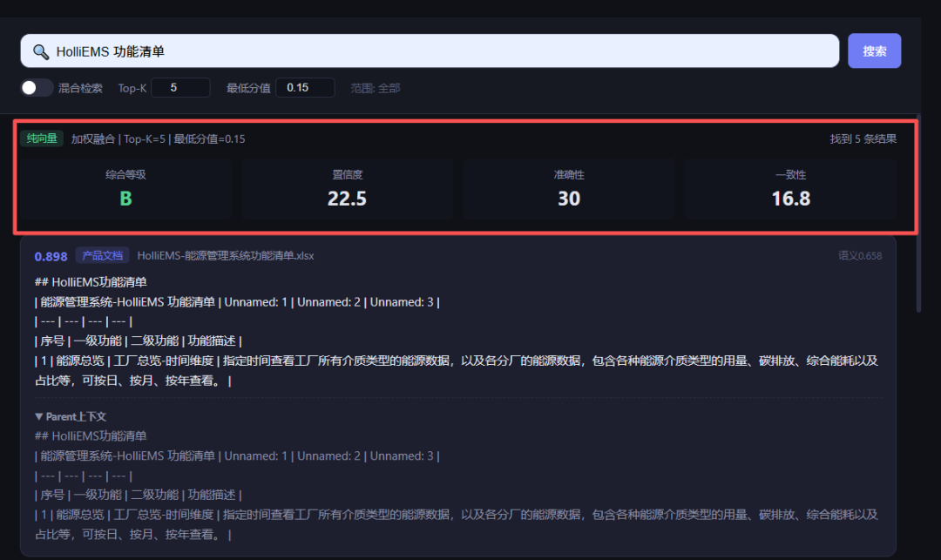Collapse the Parent上下文 section
941x560 pixels.
(71, 416)
